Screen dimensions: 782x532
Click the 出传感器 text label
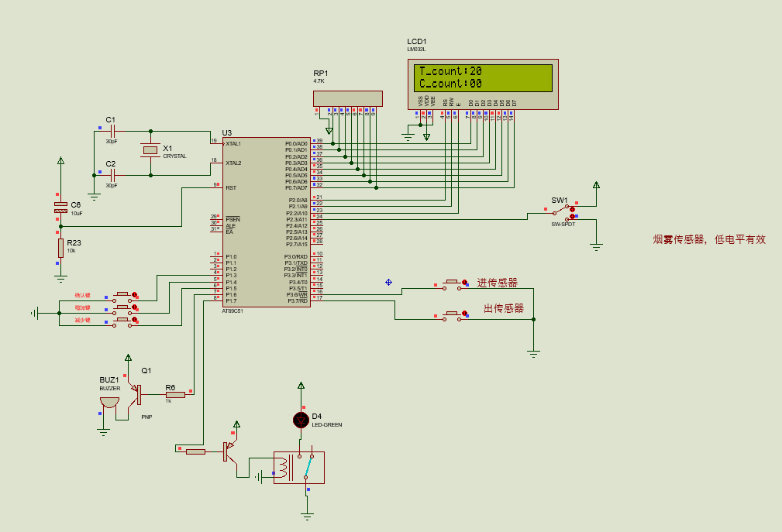pyautogui.click(x=504, y=308)
